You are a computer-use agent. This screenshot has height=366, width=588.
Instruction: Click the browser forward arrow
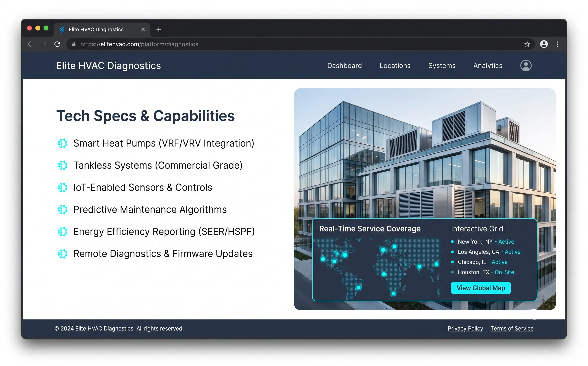coord(44,44)
